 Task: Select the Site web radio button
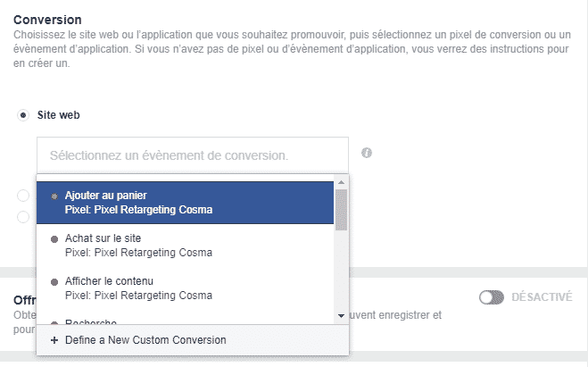tap(24, 115)
